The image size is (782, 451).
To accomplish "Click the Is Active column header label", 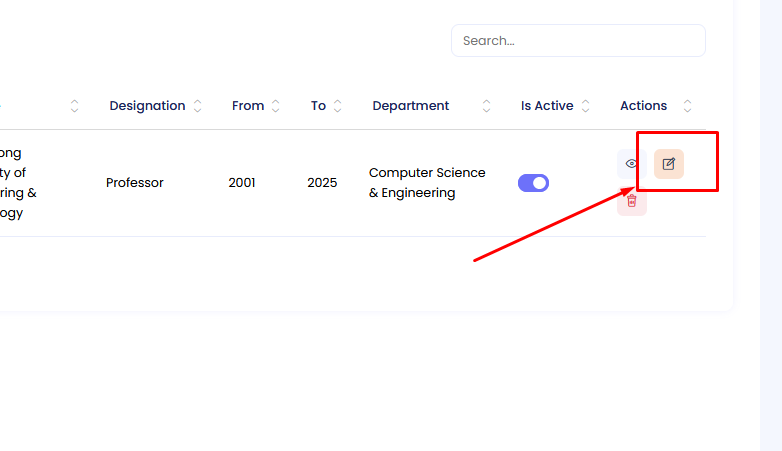I will pyautogui.click(x=547, y=106).
